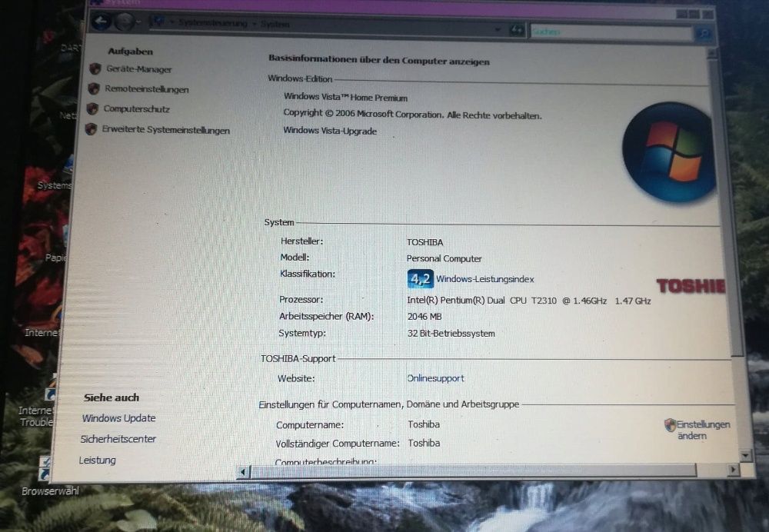Open Remoteeinstellungen link
This screenshot has width=769, height=532.
tap(147, 89)
